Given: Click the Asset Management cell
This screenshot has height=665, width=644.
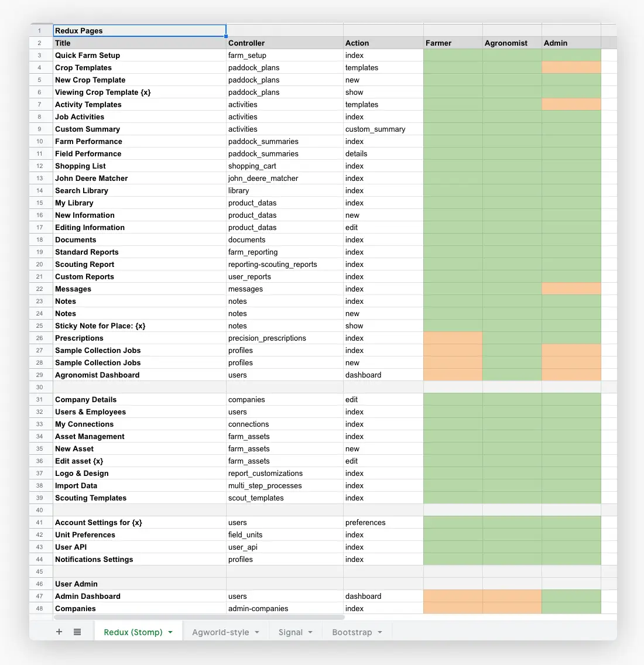Looking at the screenshot, I should tap(140, 437).
